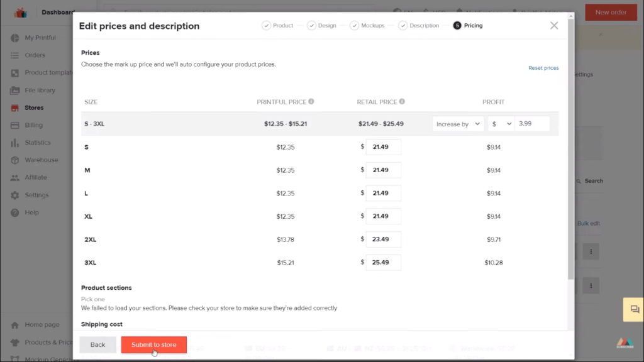Open My Printful in the sidebar
Screen dimensions: 644x362
coord(40,38)
